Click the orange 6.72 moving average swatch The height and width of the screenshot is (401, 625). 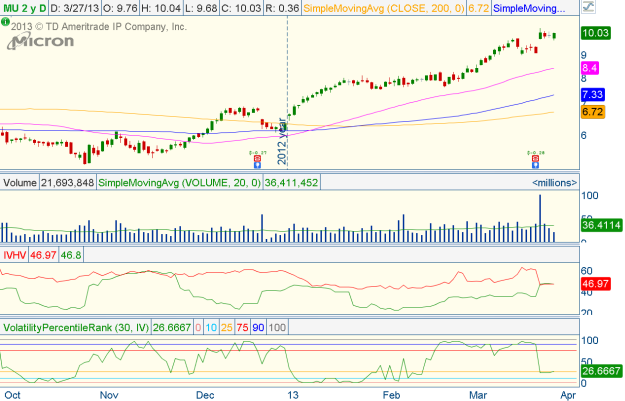click(592, 111)
